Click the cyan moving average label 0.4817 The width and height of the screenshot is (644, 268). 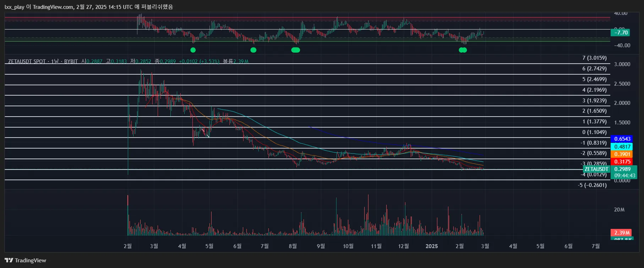click(622, 146)
